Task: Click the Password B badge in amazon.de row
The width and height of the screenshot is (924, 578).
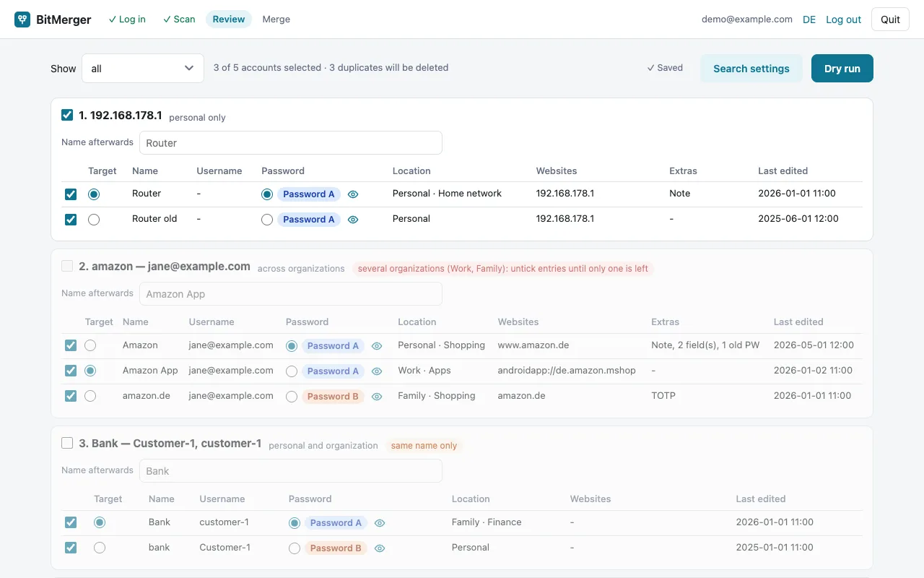Action: 333,397
